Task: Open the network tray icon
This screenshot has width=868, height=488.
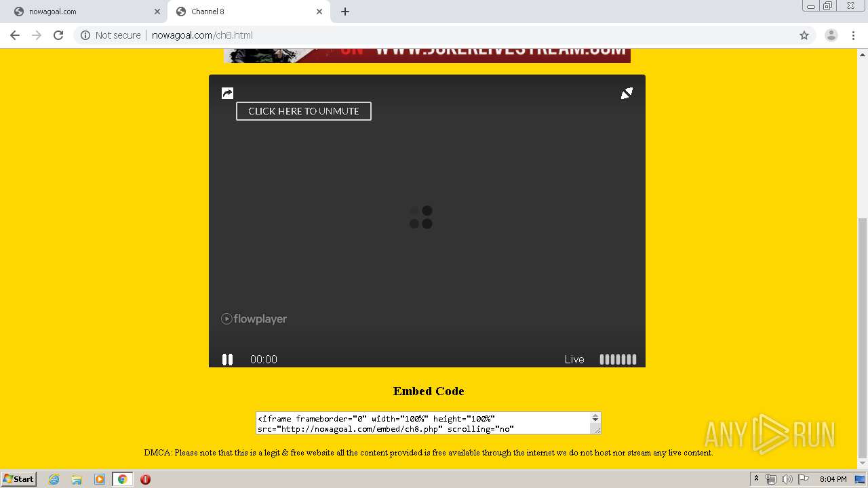Action: pyautogui.click(x=771, y=479)
